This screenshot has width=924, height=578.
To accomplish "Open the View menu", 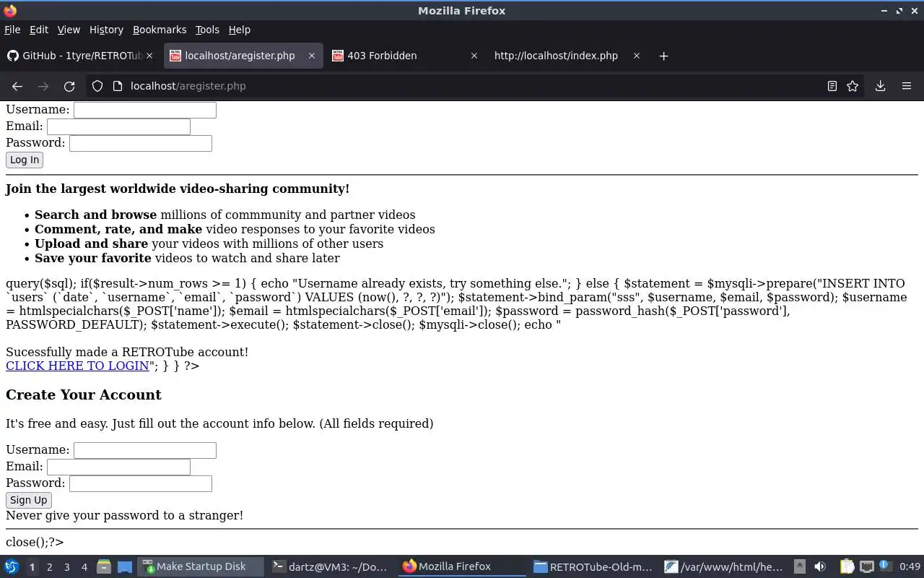I will tap(69, 30).
